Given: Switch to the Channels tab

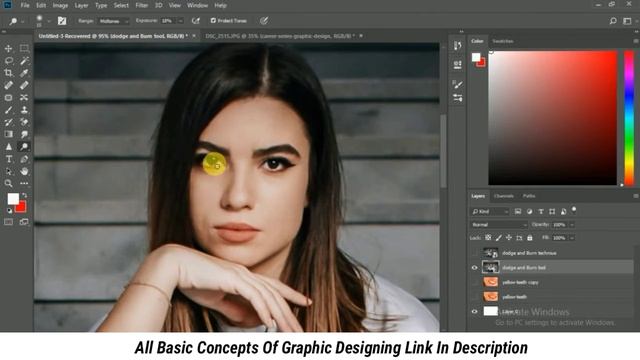Looking at the screenshot, I should pos(504,196).
